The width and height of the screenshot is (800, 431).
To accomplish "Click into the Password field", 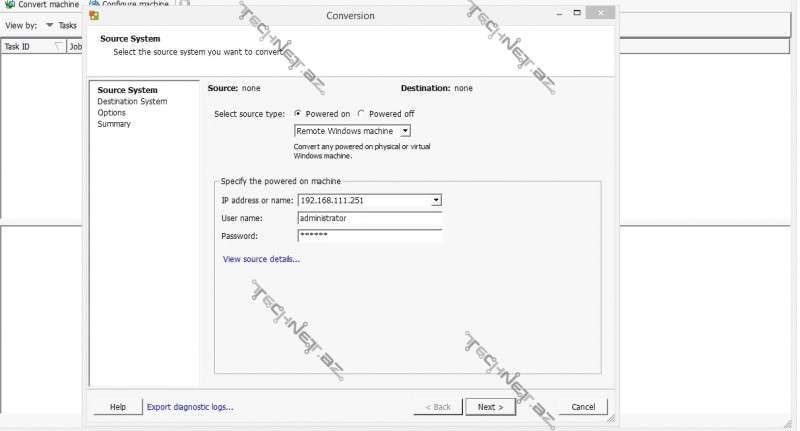I will tap(369, 236).
